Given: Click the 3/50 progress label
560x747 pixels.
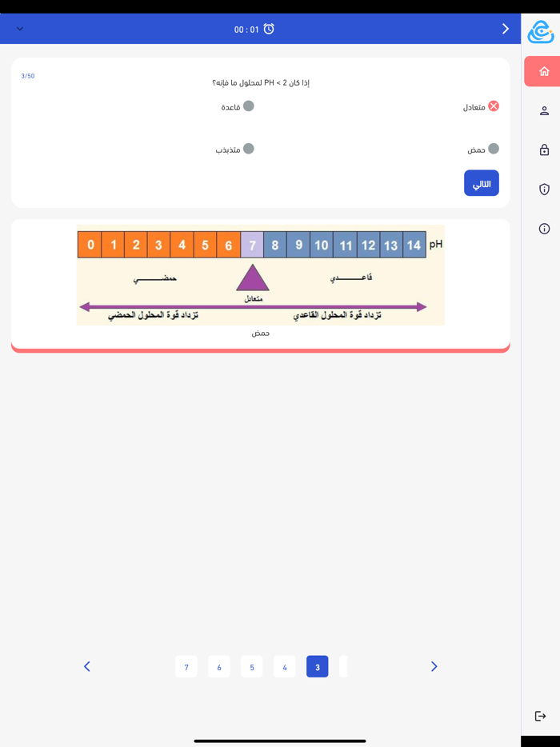Looking at the screenshot, I should pyautogui.click(x=30, y=74).
